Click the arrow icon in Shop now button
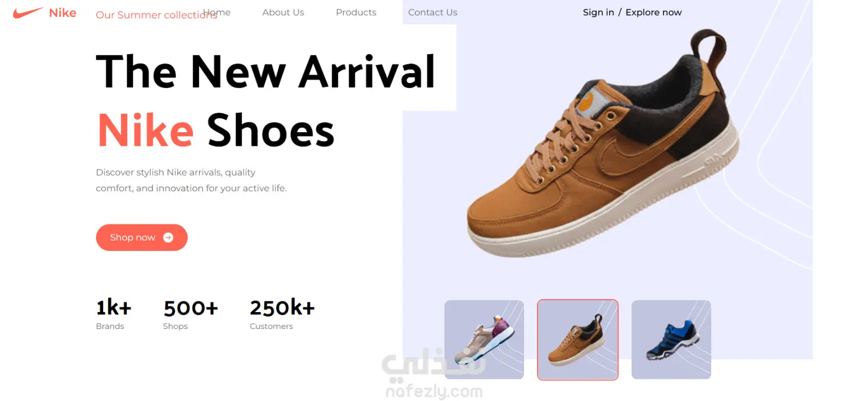868x401 pixels. click(168, 237)
